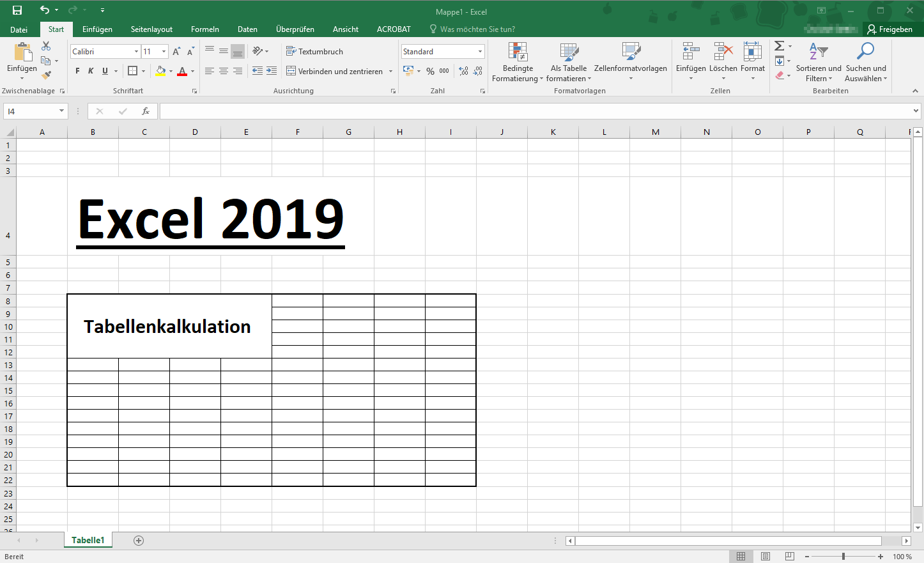Click the vertical scrollbar down arrow
The width and height of the screenshot is (924, 563).
[x=918, y=528]
